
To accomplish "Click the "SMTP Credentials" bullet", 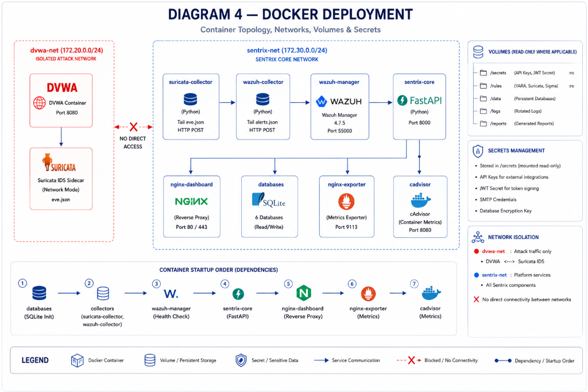I will [498, 199].
